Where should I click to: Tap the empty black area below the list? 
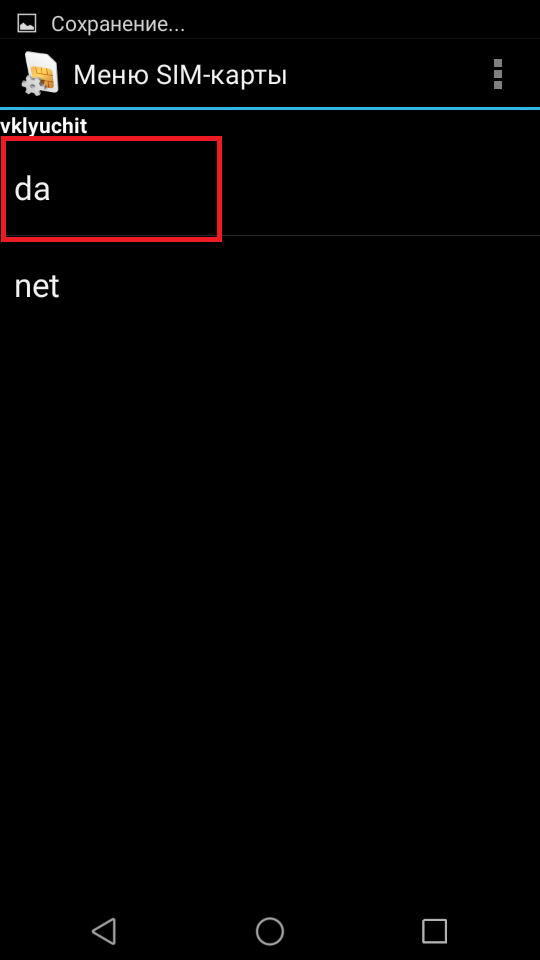pos(270,612)
